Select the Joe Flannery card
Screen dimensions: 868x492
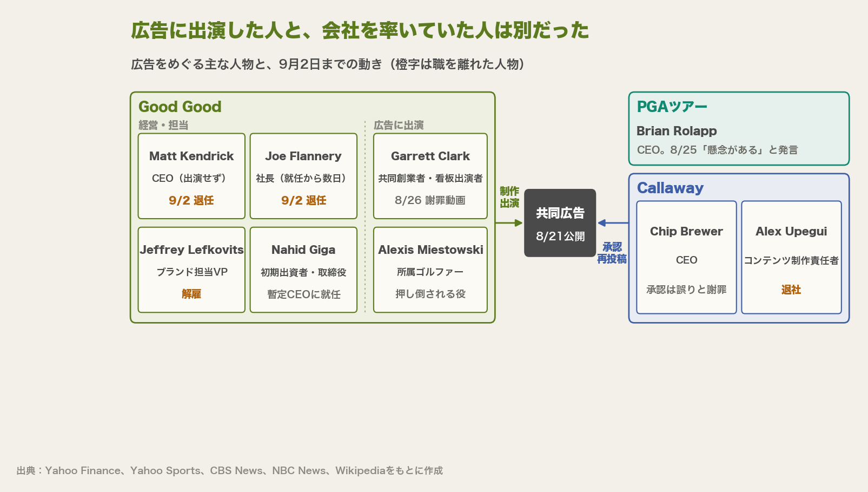click(x=303, y=176)
